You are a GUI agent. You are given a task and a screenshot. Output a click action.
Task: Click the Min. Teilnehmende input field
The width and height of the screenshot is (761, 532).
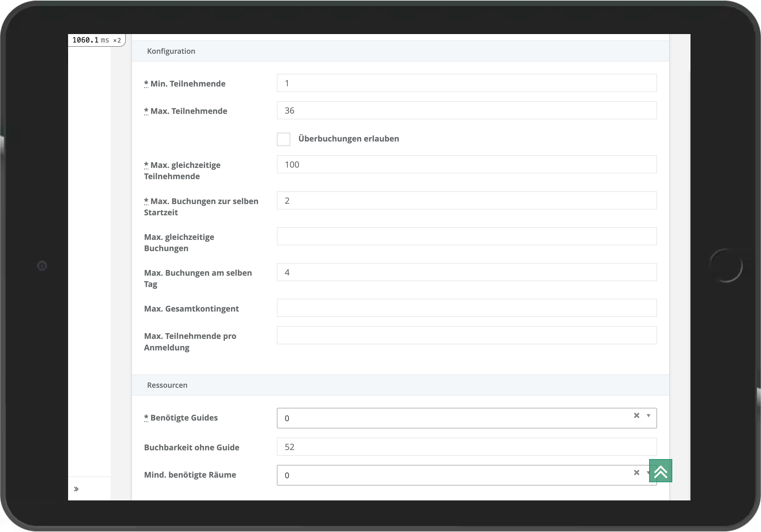click(467, 83)
